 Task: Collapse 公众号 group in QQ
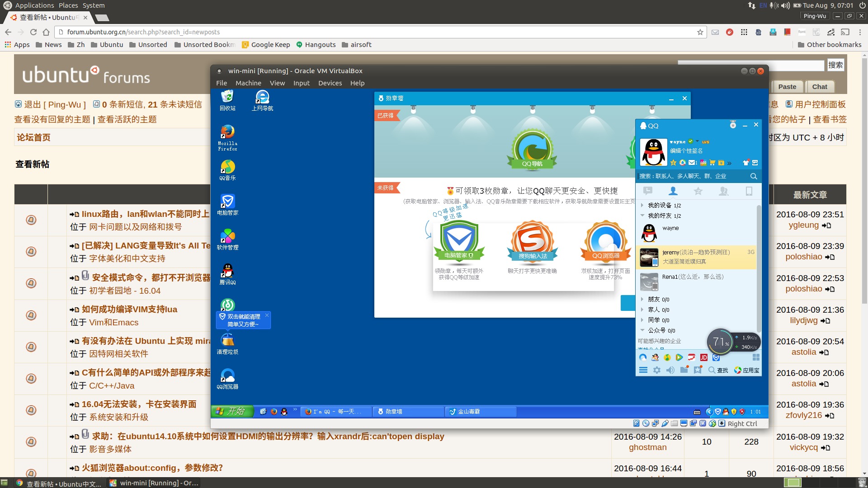tap(642, 330)
